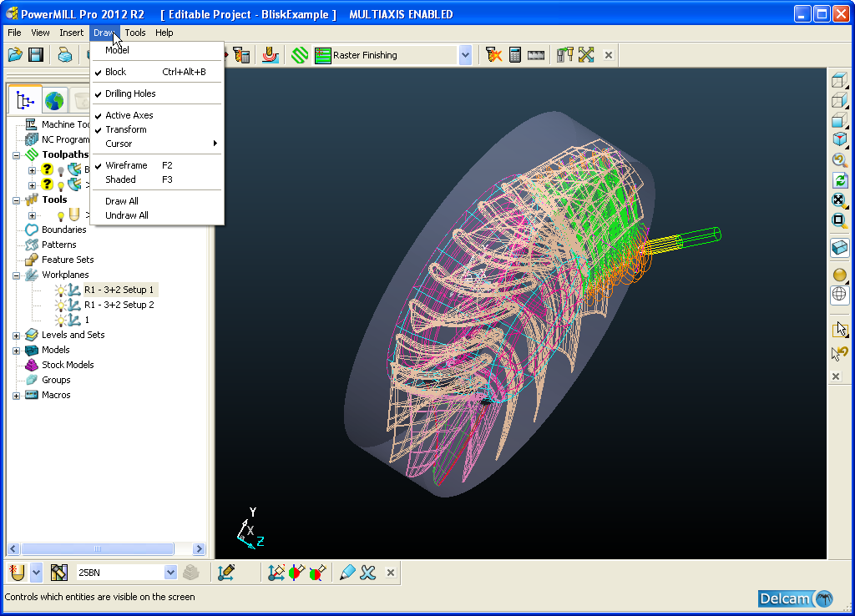Choose Shaded from the Draw menu
The width and height of the screenshot is (855, 616).
157,180
